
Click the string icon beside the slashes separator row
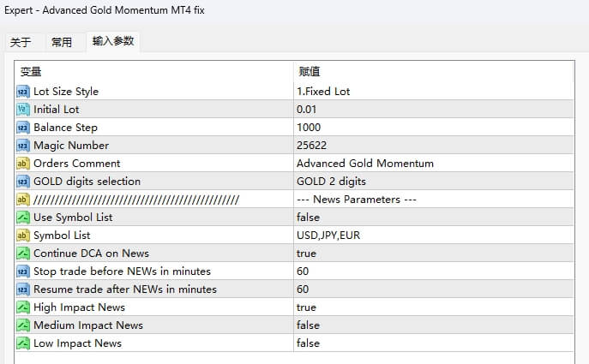pyautogui.click(x=23, y=200)
